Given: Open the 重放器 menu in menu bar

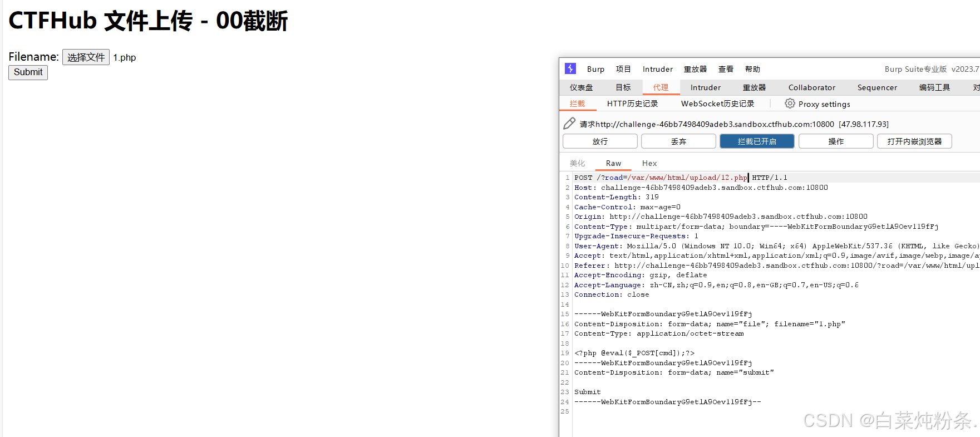Looking at the screenshot, I should pos(695,69).
